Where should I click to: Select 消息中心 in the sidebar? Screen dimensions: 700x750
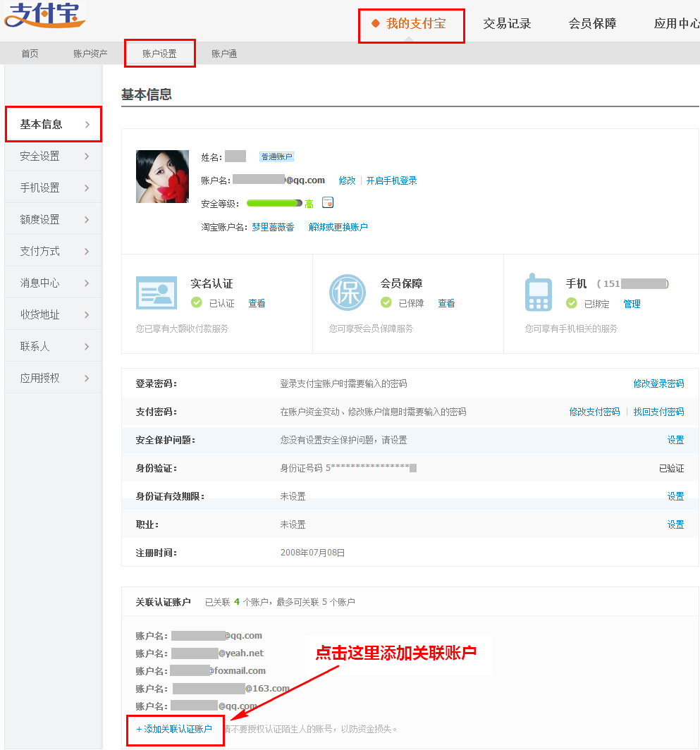click(x=53, y=283)
